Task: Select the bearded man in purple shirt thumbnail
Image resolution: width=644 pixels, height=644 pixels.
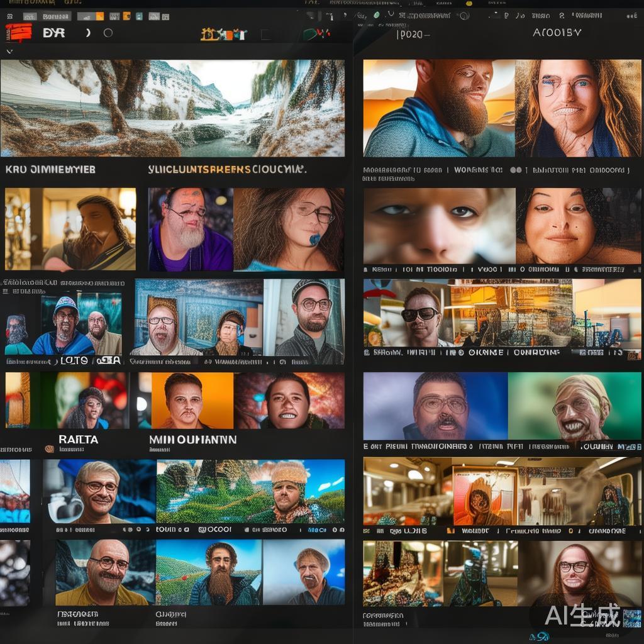Action: (190, 230)
